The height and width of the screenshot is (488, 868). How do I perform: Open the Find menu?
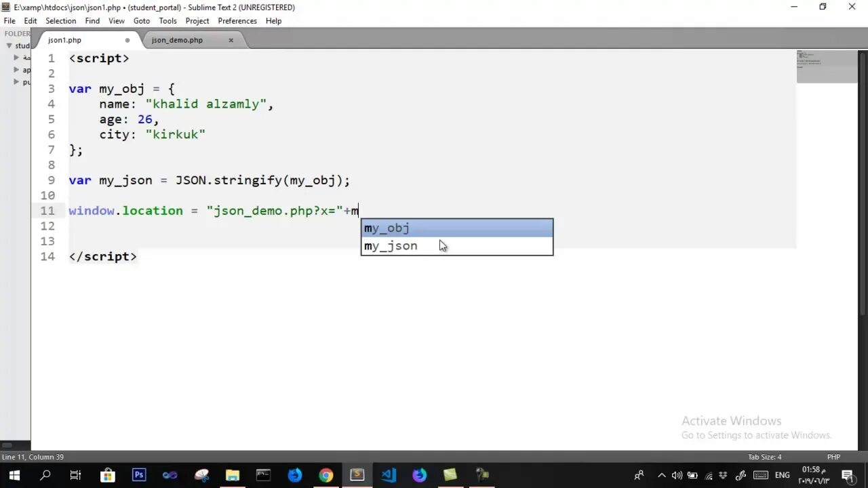point(92,21)
